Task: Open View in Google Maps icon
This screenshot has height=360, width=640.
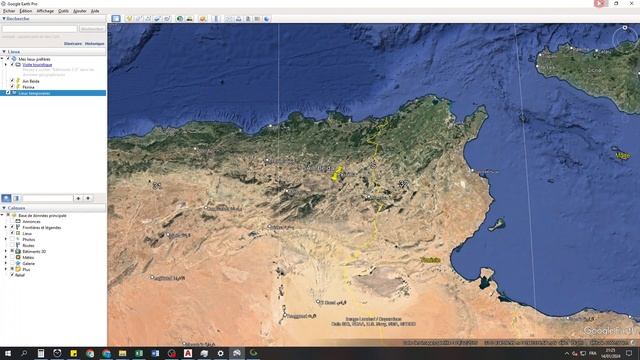Action: pyautogui.click(x=257, y=19)
